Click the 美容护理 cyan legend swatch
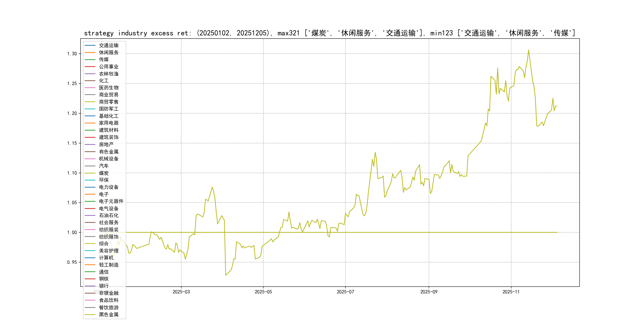 point(90,250)
